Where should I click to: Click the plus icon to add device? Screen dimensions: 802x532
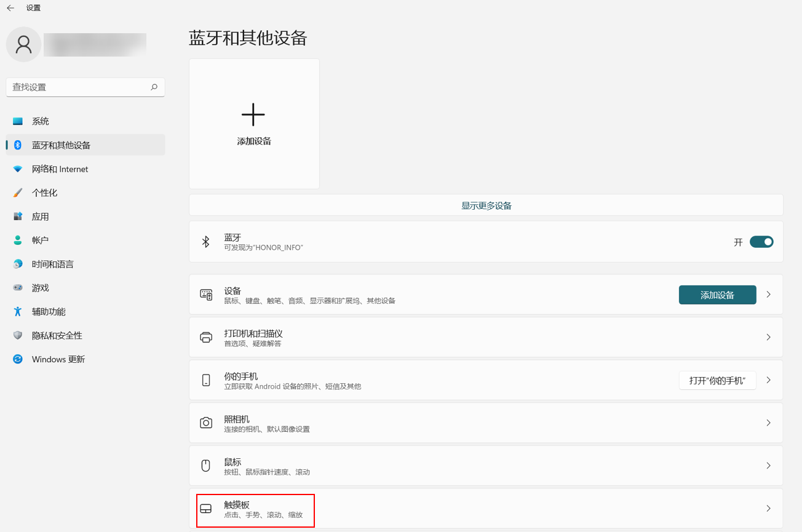[x=253, y=115]
